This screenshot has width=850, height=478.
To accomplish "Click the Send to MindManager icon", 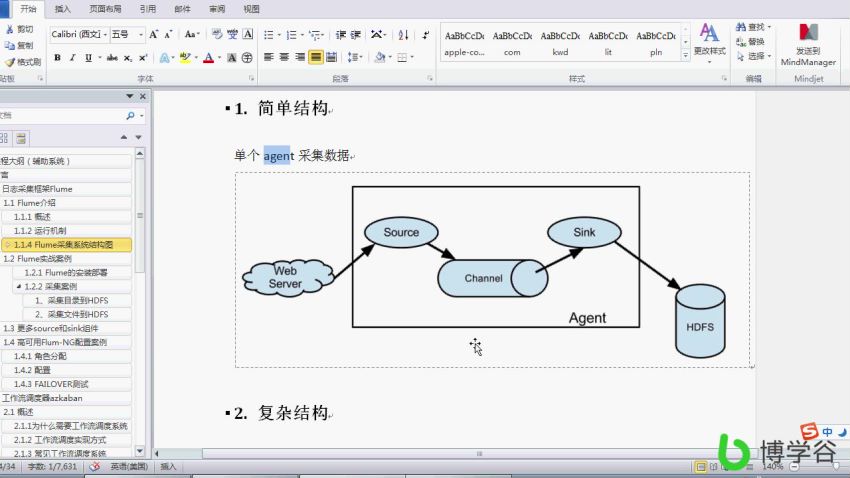I will 807,42.
